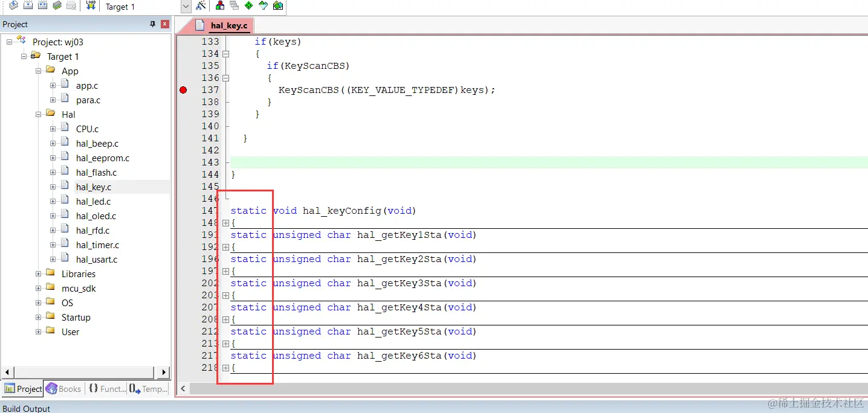
Task: Expand folded hal_getKey1Sta body at line 192
Action: point(225,247)
